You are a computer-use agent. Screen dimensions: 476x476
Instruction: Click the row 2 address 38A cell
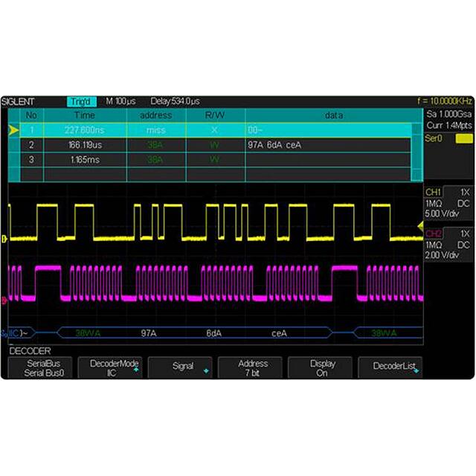156,145
